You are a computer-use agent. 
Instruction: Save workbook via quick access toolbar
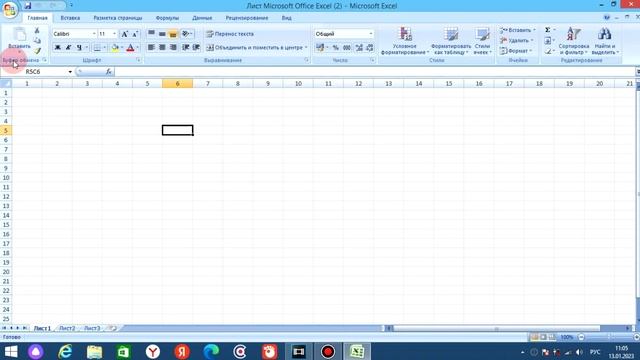(x=28, y=6)
